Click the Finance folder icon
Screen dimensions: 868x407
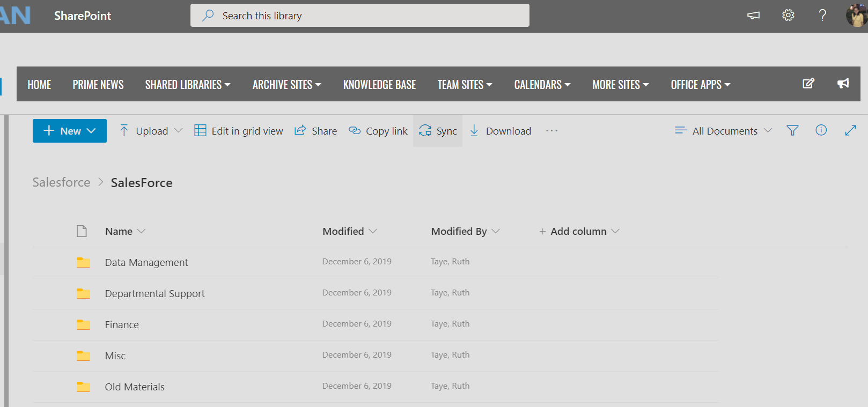pyautogui.click(x=83, y=324)
